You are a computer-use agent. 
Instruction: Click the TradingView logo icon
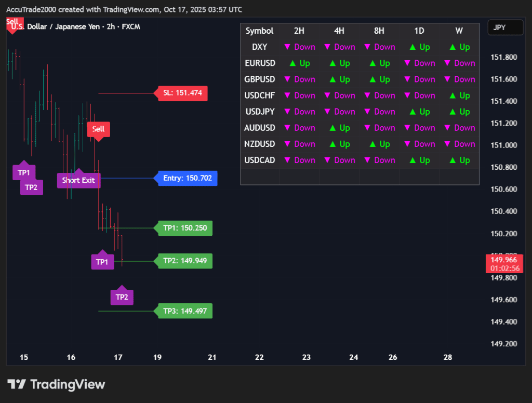pyautogui.click(x=17, y=384)
